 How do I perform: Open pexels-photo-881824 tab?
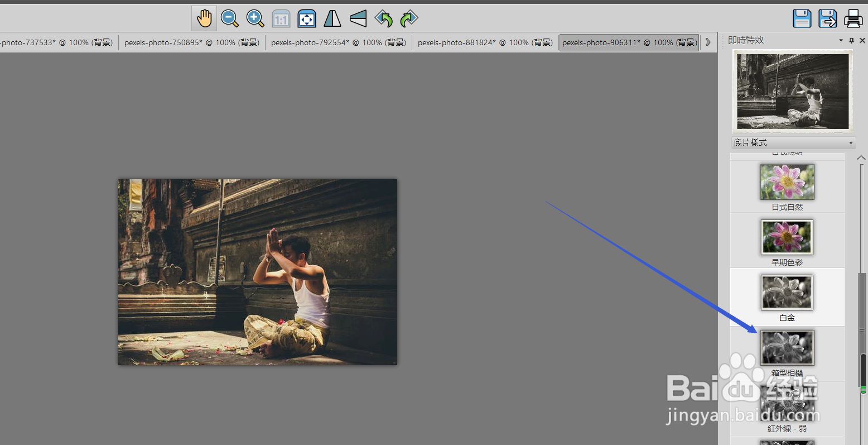(x=485, y=42)
